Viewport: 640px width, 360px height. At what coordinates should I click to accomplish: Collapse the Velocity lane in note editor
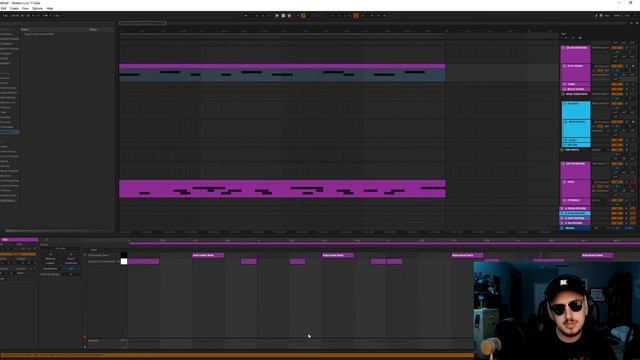tap(85, 337)
